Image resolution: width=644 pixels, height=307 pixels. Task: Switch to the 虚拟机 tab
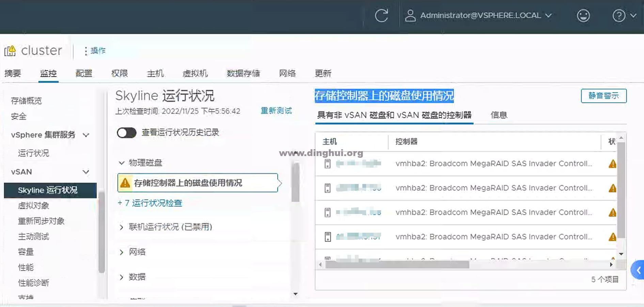click(195, 73)
